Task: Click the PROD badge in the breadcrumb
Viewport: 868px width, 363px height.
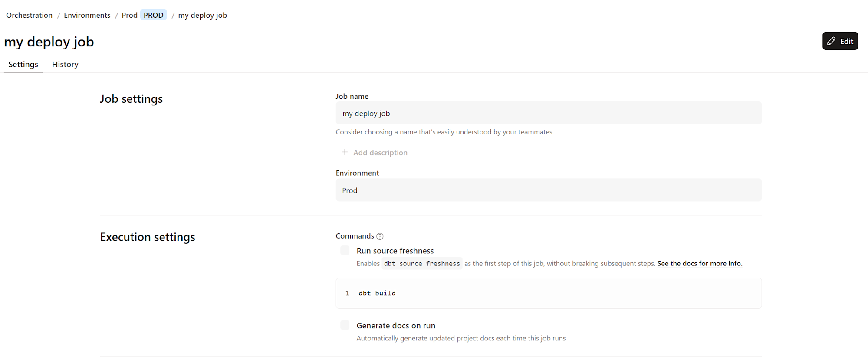Action: [x=154, y=15]
